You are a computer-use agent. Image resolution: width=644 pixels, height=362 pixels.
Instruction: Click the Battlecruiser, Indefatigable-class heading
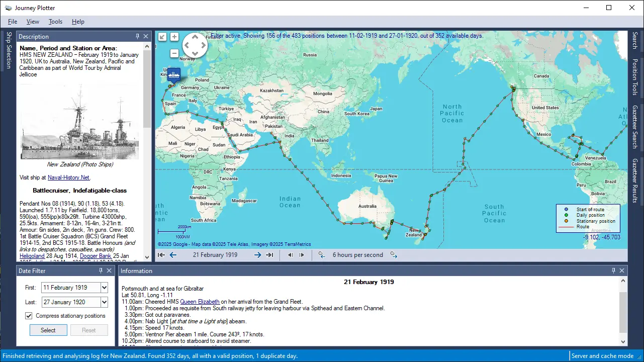point(80,191)
